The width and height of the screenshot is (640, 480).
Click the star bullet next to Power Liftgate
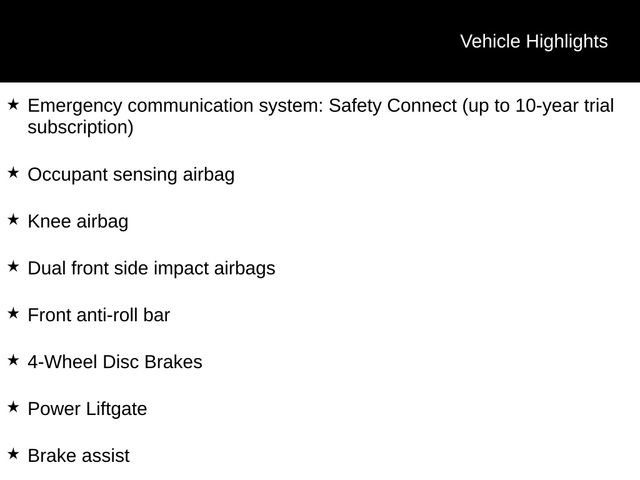[13, 407]
